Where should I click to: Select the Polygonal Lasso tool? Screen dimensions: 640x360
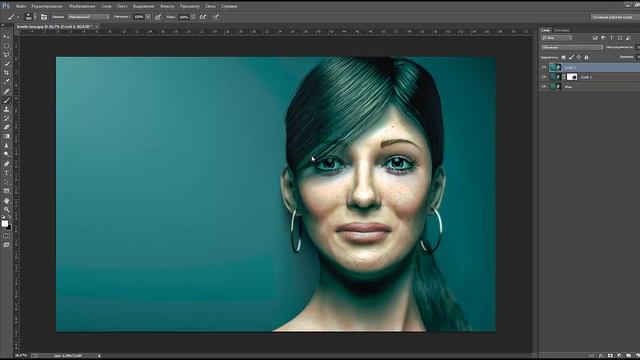(6, 55)
